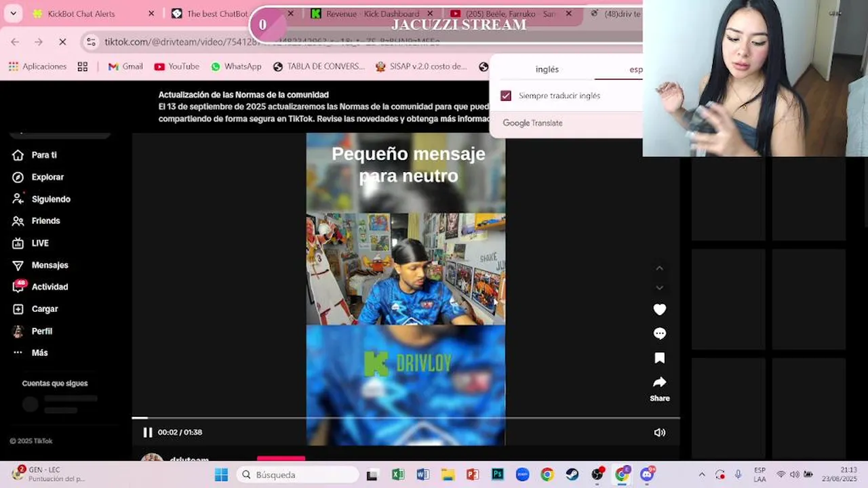Show hidden tray icons chevron
The image size is (868, 488).
(702, 474)
